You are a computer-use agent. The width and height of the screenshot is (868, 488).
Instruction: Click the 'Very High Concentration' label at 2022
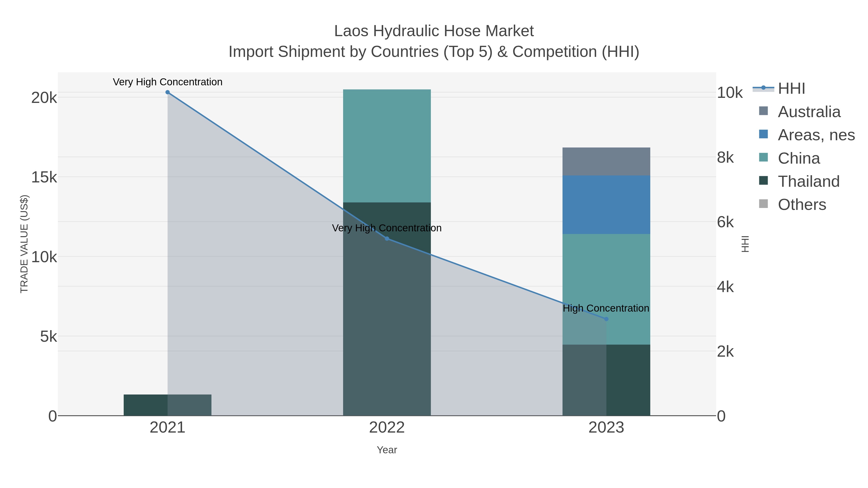point(387,228)
